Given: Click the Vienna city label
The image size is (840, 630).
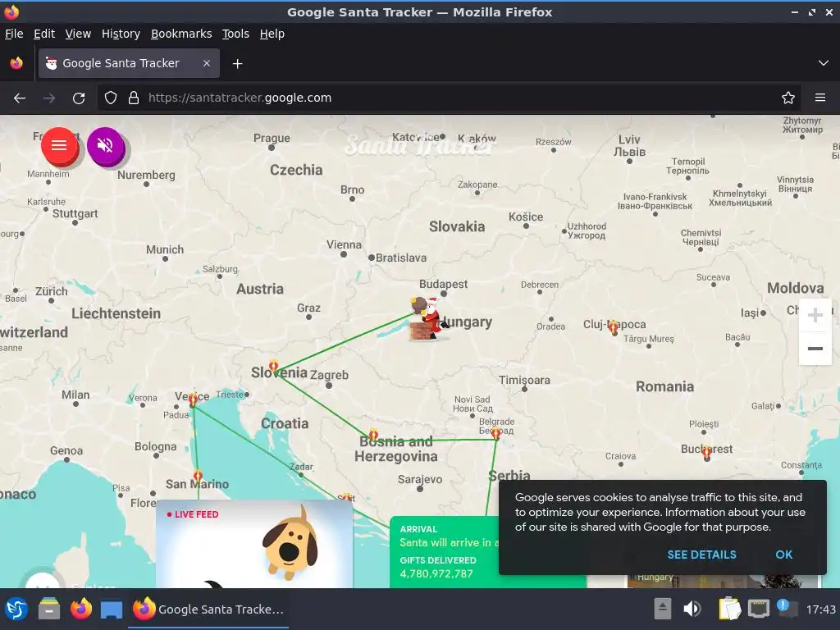Looking at the screenshot, I should pyautogui.click(x=344, y=244).
